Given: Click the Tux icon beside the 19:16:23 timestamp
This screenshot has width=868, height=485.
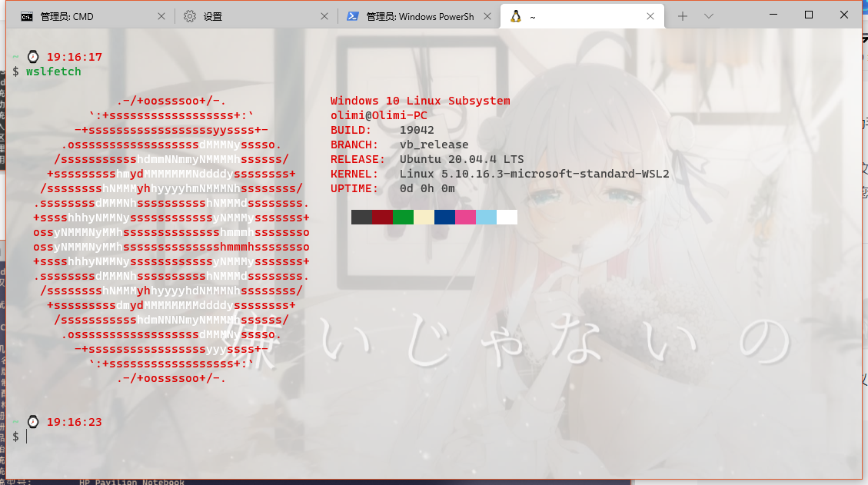Looking at the screenshot, I should click(x=32, y=420).
